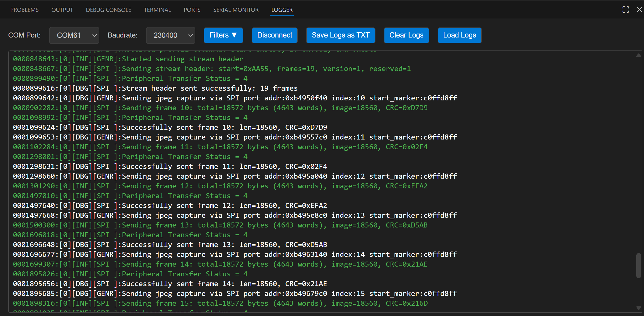Click 'Sending frame 12' line with CRC=0xEFA2
The image size is (644, 316).
tap(220, 186)
